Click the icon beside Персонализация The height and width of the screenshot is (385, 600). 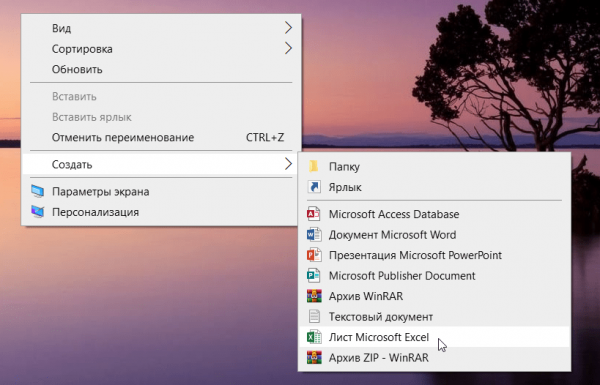[x=38, y=212]
